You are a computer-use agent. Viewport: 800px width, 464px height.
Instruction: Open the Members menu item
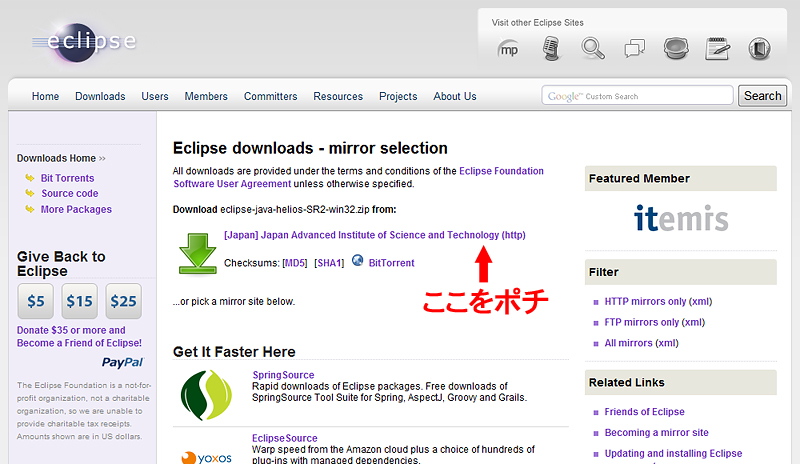pos(206,96)
